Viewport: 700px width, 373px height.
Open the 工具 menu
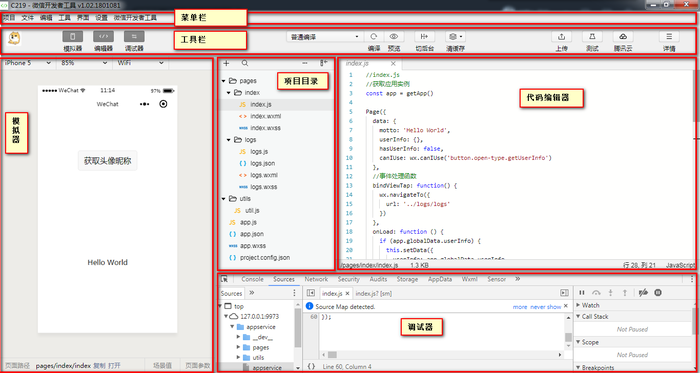click(x=65, y=18)
